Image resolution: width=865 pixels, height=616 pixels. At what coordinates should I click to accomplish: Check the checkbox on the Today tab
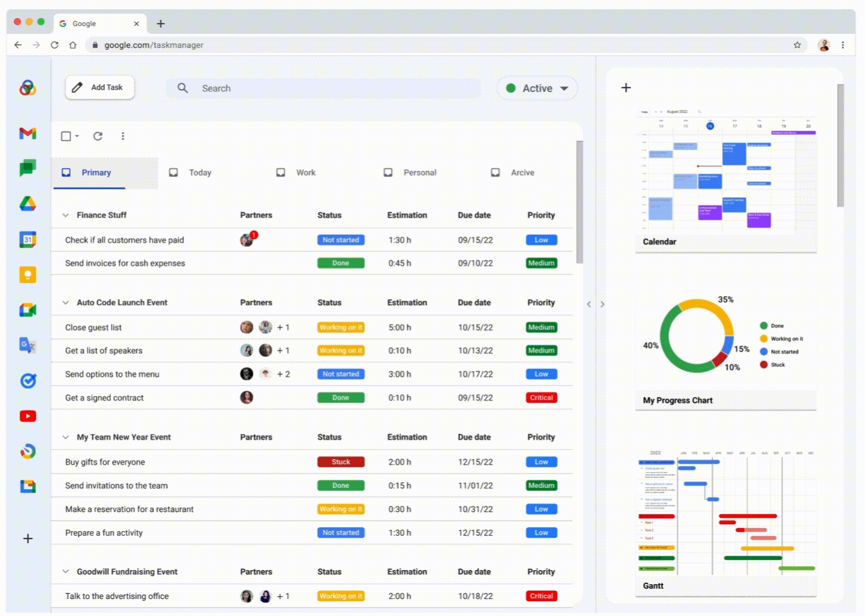[174, 172]
